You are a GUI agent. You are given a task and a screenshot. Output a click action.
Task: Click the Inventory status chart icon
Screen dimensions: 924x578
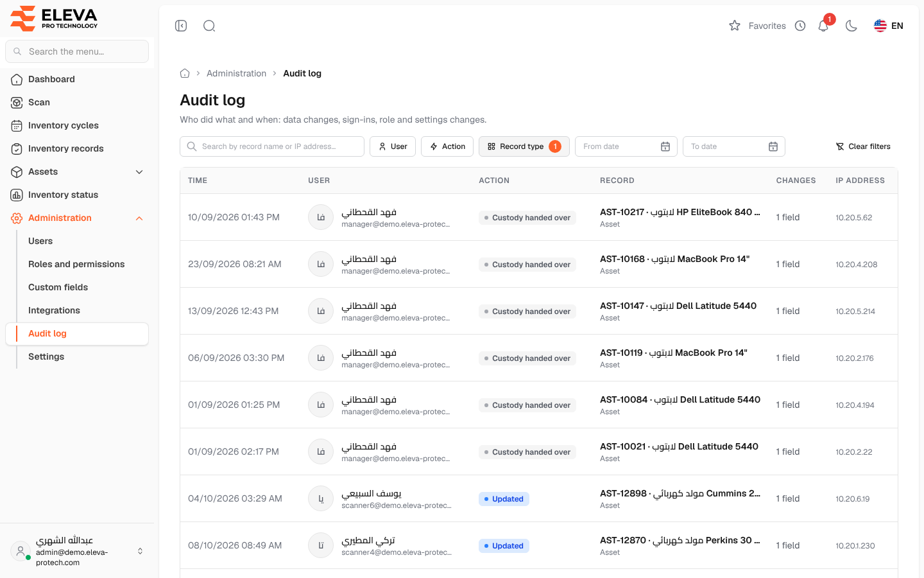click(x=17, y=195)
